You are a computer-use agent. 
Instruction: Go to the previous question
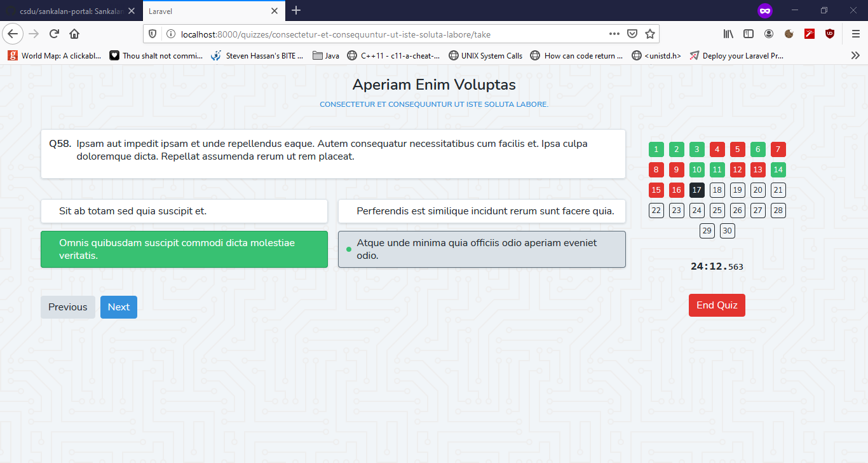[x=68, y=307]
